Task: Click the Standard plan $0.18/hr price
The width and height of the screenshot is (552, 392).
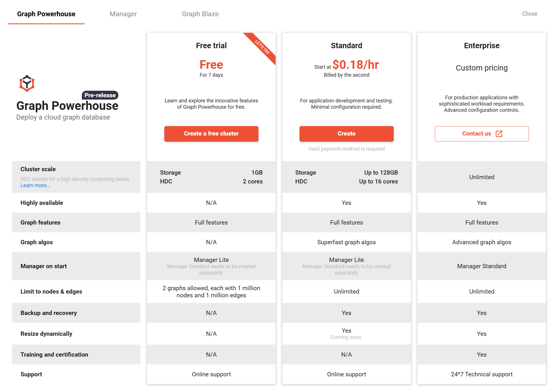Action: (356, 65)
